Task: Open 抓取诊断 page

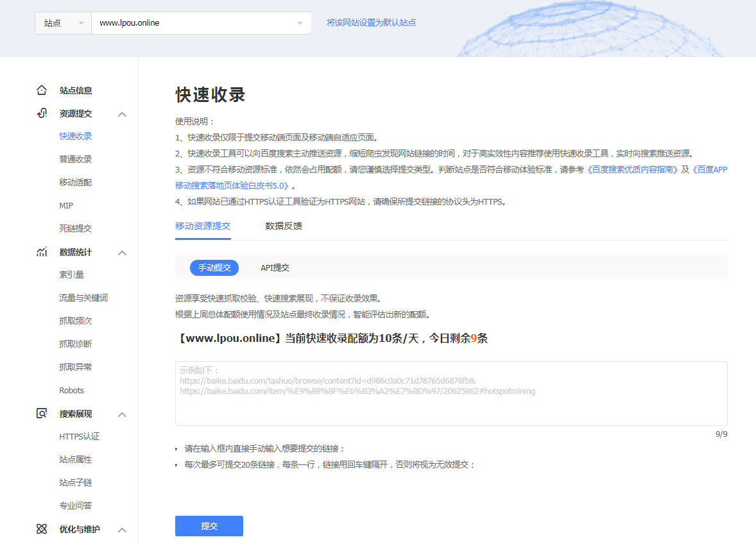Action: [76, 344]
